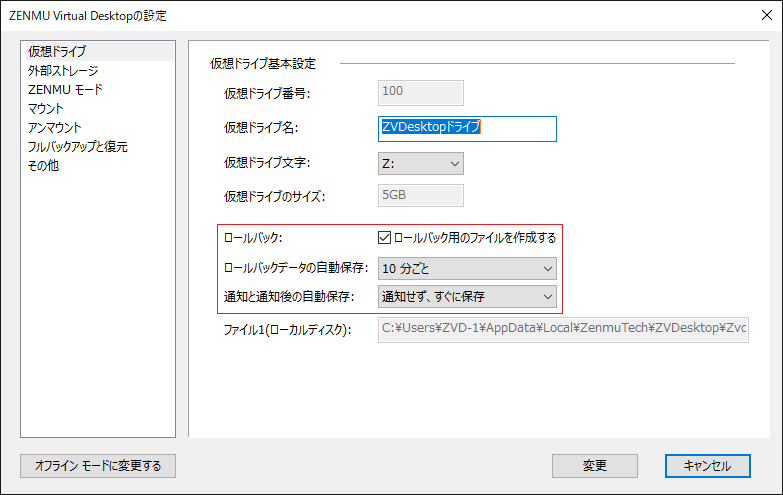783x495 pixels.
Task: Click the 変更 button
Action: pos(595,466)
